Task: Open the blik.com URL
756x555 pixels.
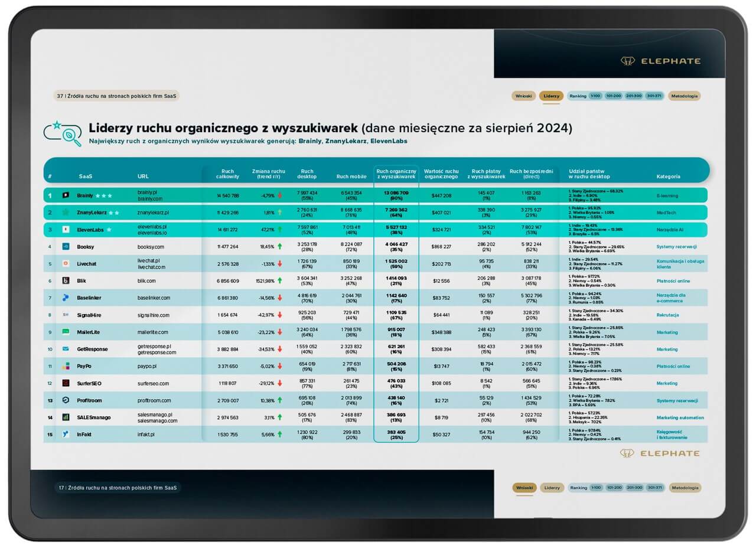Action: coord(148,281)
